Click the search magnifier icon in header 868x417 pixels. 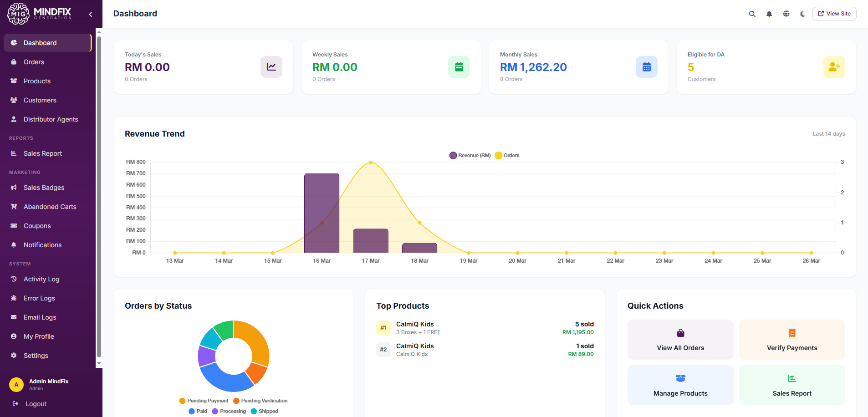752,14
